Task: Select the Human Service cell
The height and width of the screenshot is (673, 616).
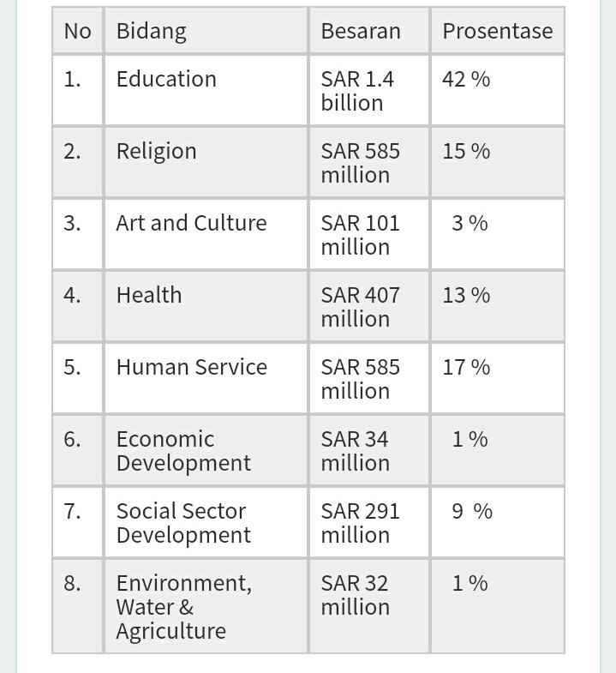Action: click(x=206, y=379)
